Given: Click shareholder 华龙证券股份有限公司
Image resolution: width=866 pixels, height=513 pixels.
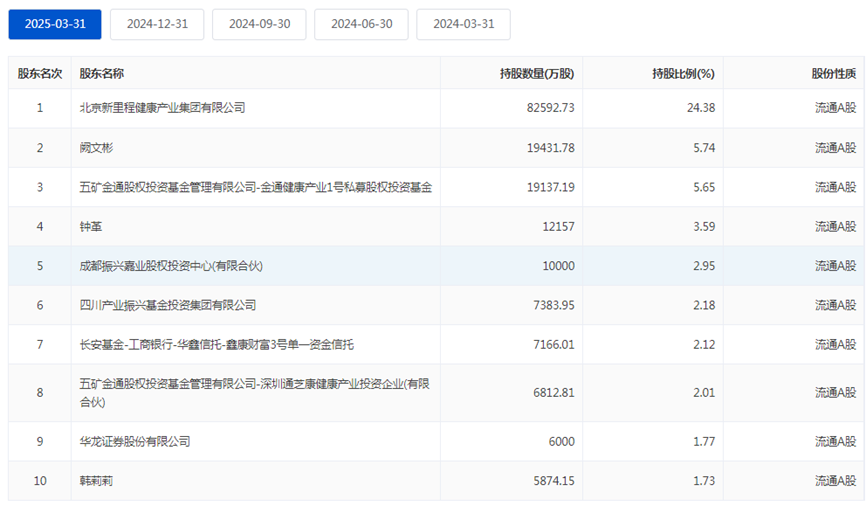Looking at the screenshot, I should [x=135, y=441].
